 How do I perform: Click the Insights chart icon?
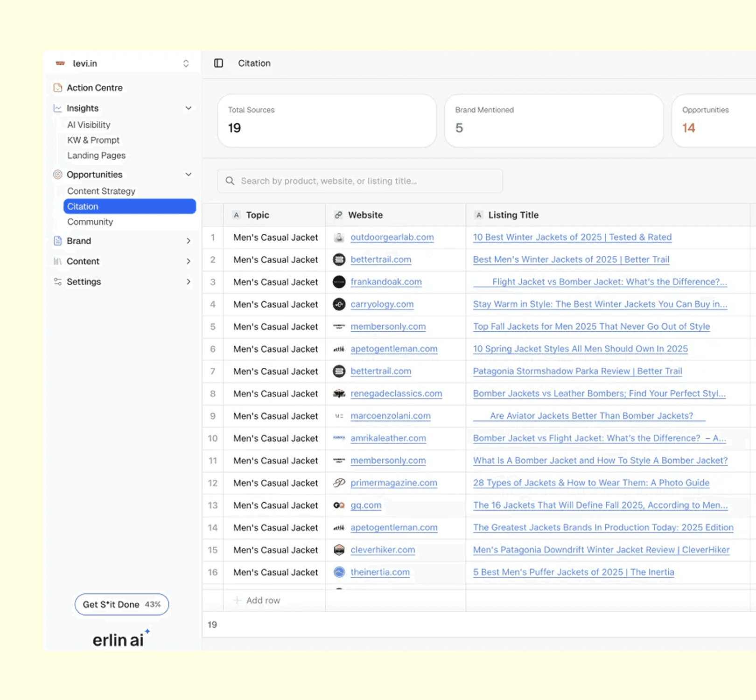click(x=58, y=108)
